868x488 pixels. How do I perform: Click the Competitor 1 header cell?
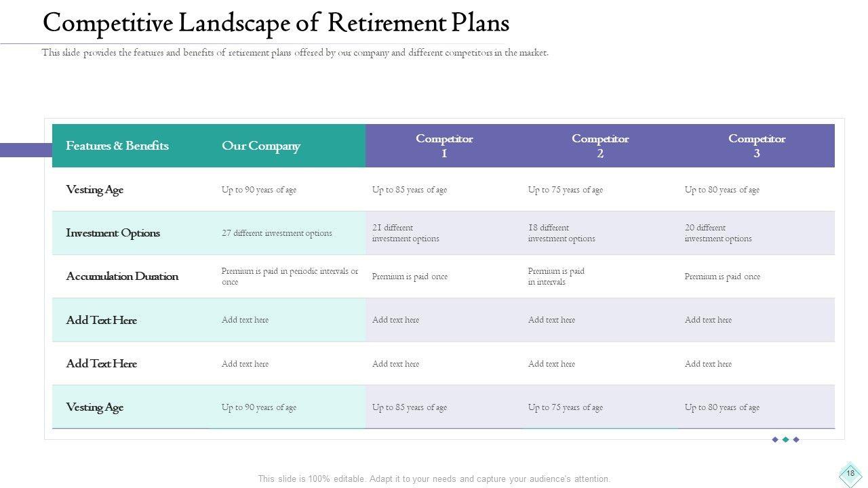[x=444, y=146]
